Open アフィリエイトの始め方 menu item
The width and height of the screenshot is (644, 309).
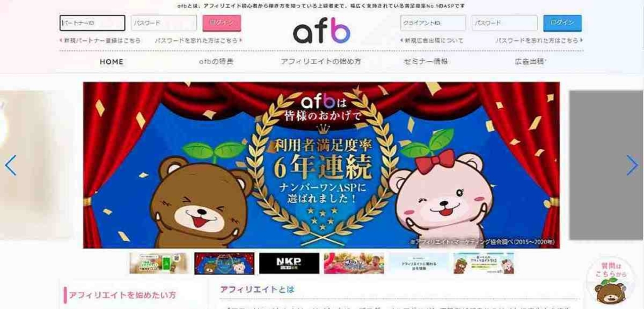tap(321, 62)
